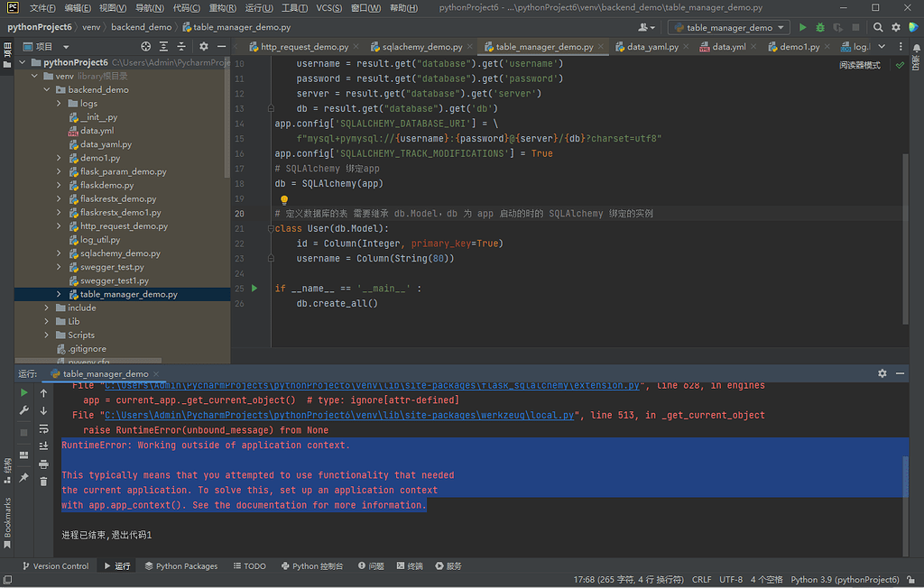
Task: Expand all in project panel
Action: pyautogui.click(x=164, y=47)
